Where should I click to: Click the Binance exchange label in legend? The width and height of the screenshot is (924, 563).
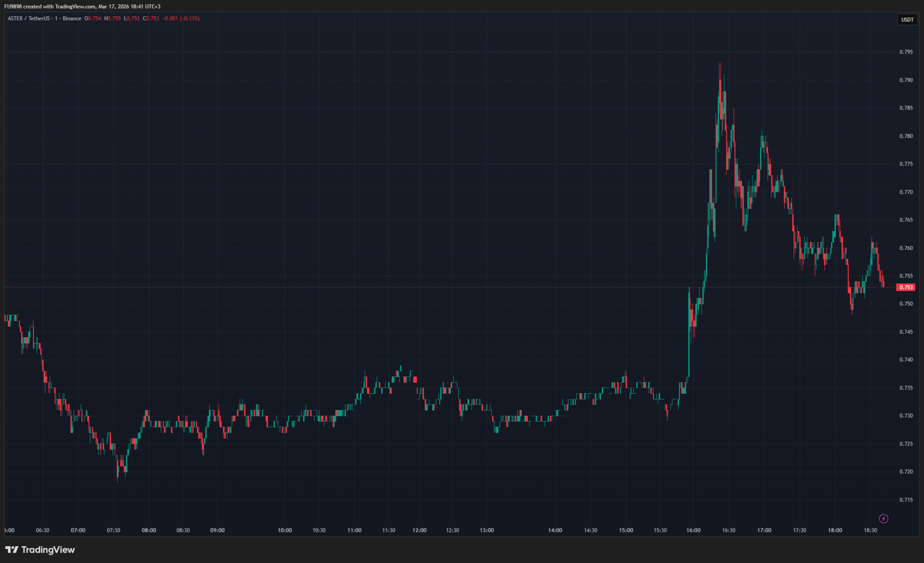[x=72, y=19]
